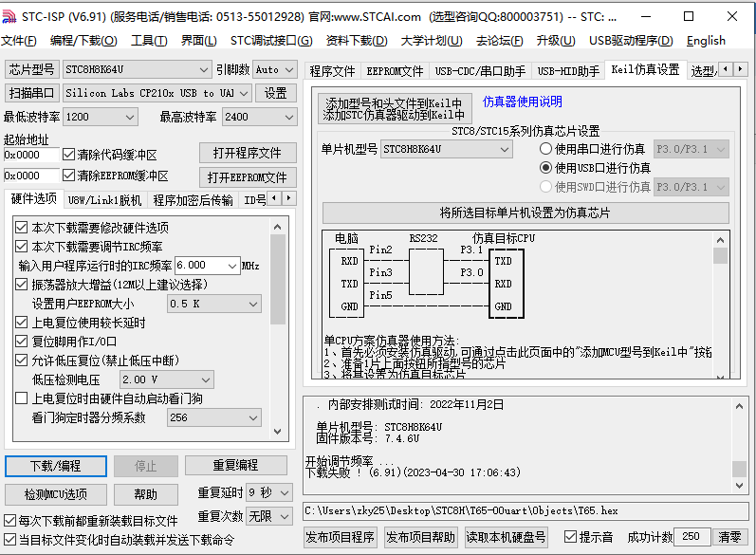756x555 pixels.
Task: Open 重复延时 9 秒 dropdown
Action: click(x=269, y=492)
